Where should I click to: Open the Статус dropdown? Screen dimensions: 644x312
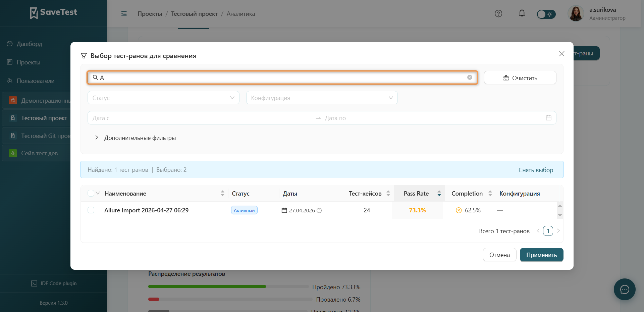pos(163,98)
